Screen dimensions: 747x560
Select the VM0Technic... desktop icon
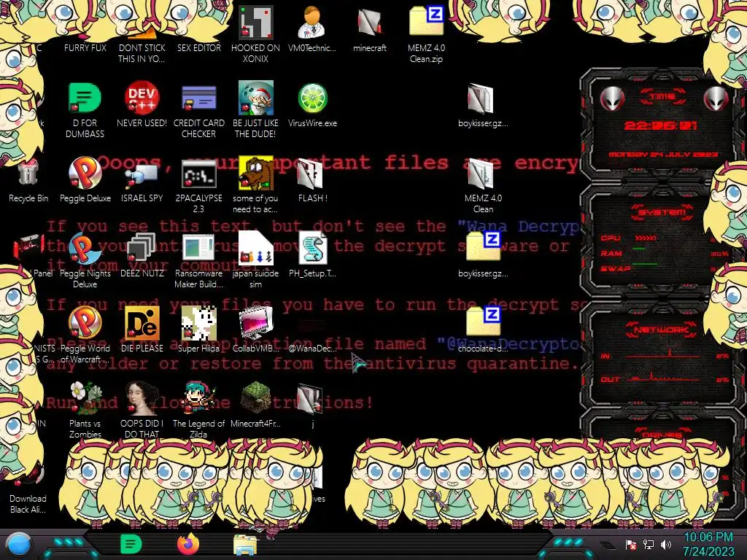pos(312,28)
